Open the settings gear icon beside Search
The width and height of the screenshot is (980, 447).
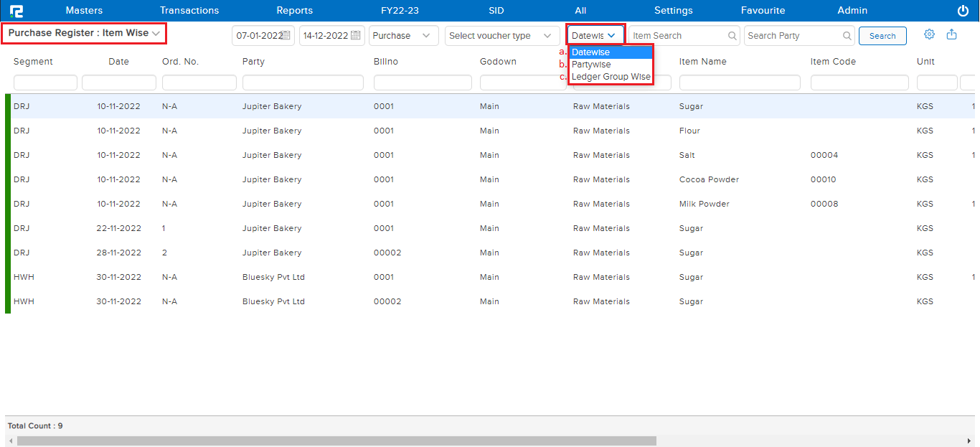pos(929,34)
